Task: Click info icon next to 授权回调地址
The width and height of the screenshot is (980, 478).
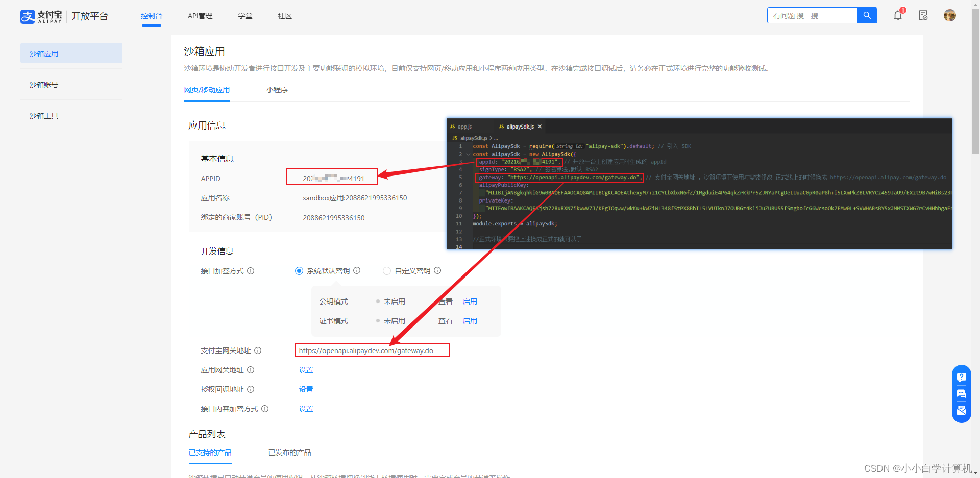Action: click(251, 389)
